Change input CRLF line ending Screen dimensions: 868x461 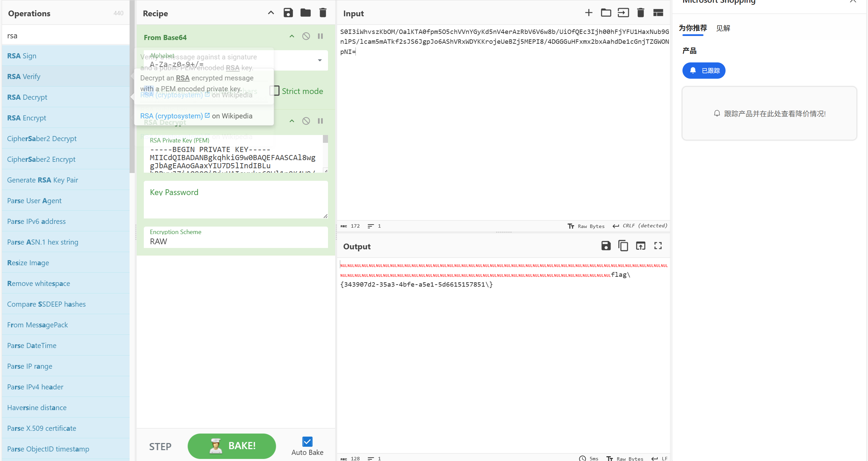click(640, 226)
